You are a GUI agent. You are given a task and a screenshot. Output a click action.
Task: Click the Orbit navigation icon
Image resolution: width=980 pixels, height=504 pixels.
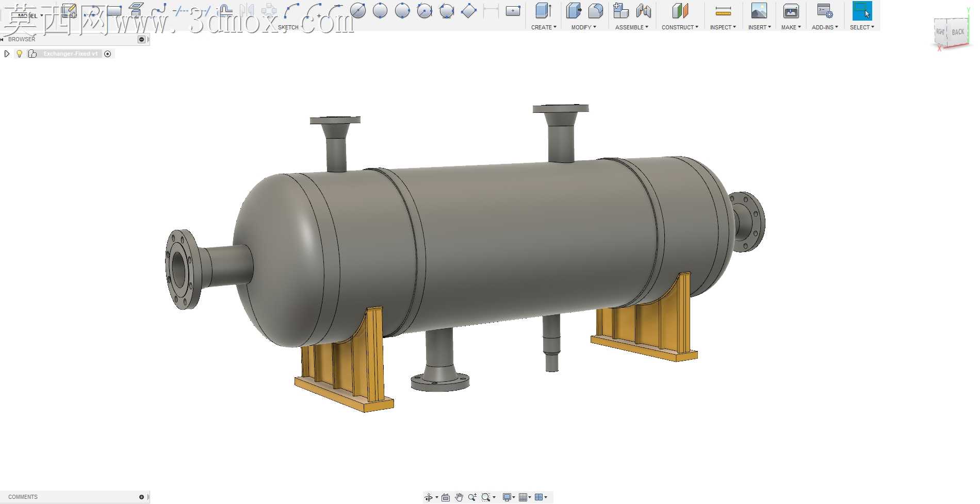click(x=428, y=497)
